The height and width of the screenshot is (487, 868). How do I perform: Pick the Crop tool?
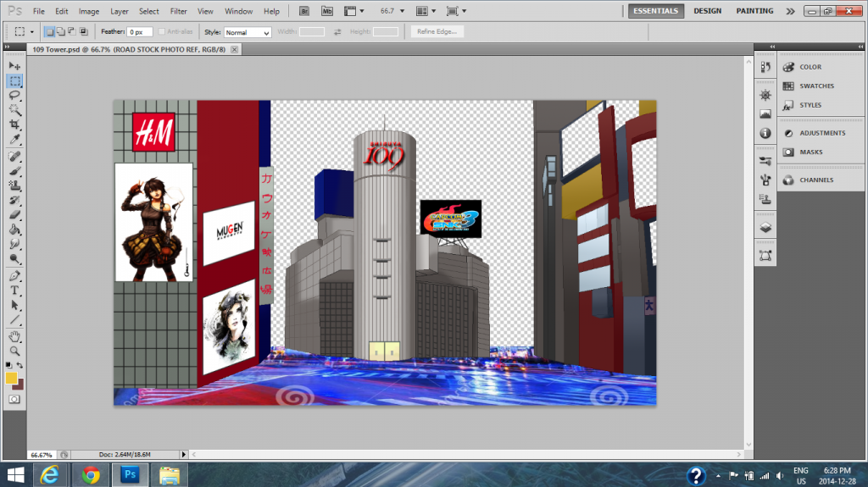14,125
